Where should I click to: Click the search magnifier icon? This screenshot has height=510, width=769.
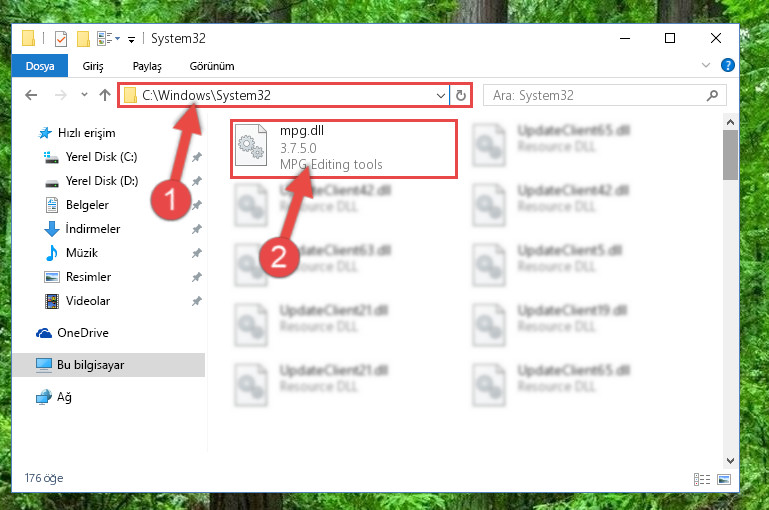click(x=712, y=95)
